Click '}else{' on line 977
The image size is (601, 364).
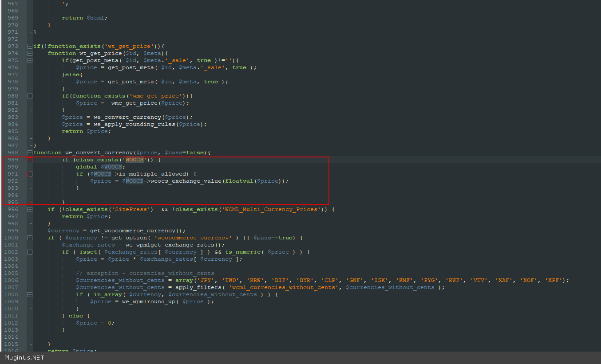72,74
